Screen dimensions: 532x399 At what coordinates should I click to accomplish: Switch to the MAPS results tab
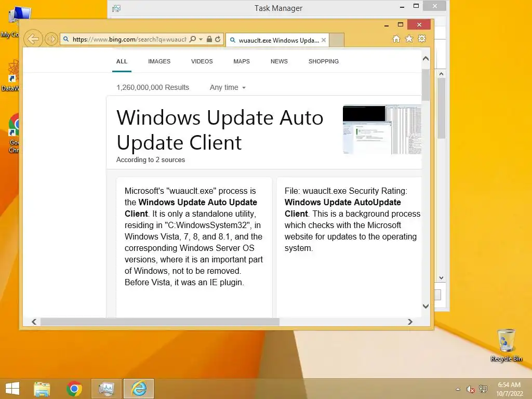coord(242,61)
